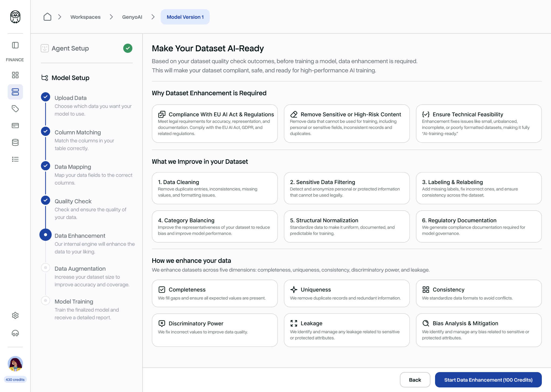Click the Quality Check step checkmark
Viewport: 551px width, 392px height.
point(45,200)
